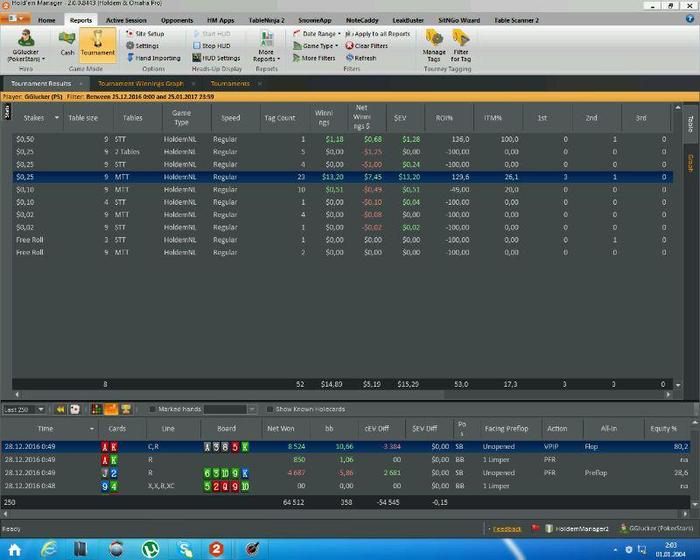Image resolution: width=700 pixels, height=560 pixels.
Task: Switch to the Home ribbon tab
Action: pos(46,20)
